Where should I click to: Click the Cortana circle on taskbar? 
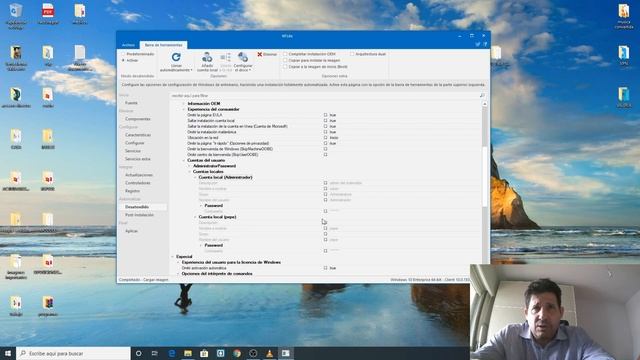coord(138,353)
